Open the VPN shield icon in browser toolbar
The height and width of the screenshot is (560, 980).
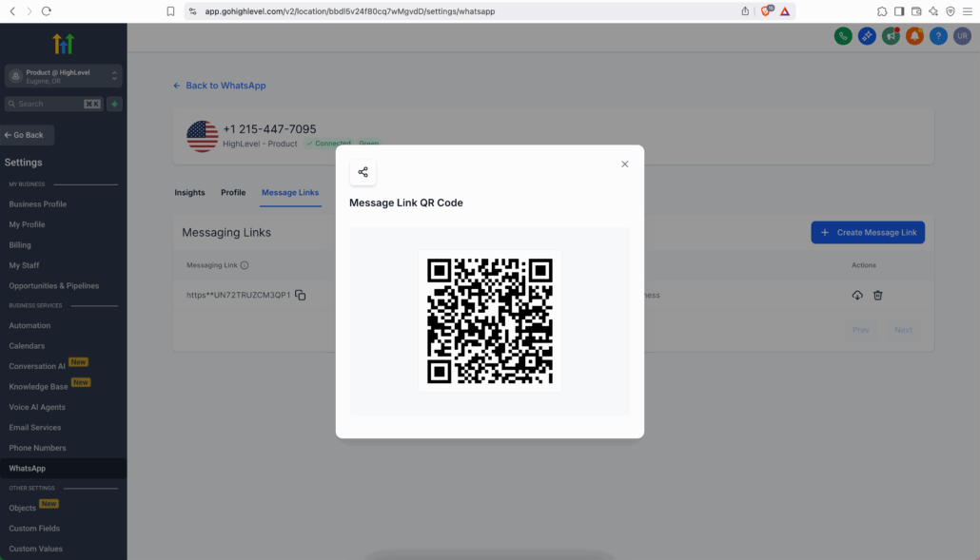(x=951, y=11)
